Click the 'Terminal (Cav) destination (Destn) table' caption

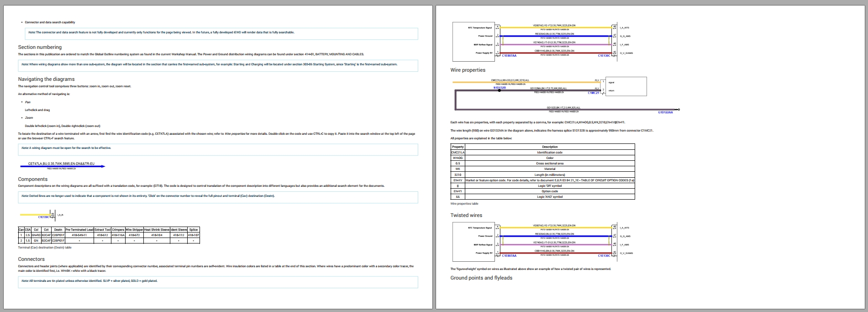click(x=45, y=248)
